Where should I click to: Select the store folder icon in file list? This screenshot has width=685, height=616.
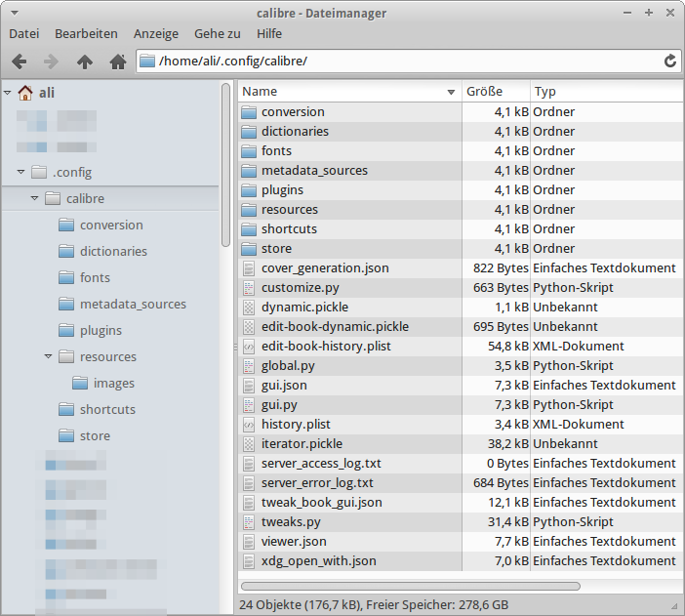pos(249,249)
